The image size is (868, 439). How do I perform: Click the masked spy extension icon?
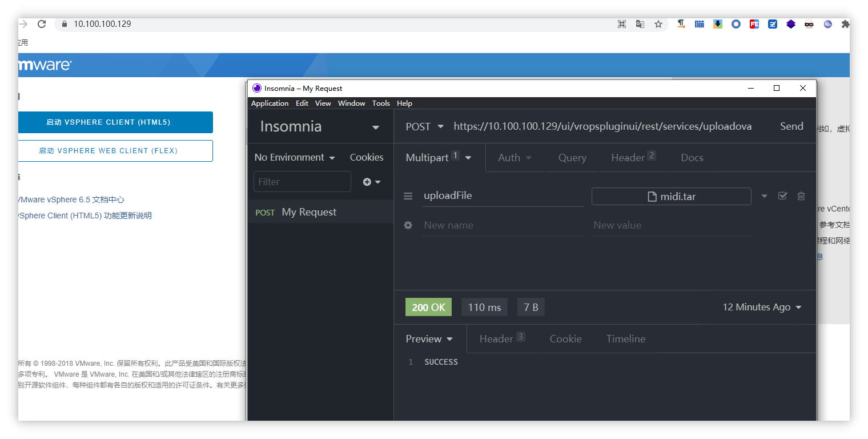809,24
